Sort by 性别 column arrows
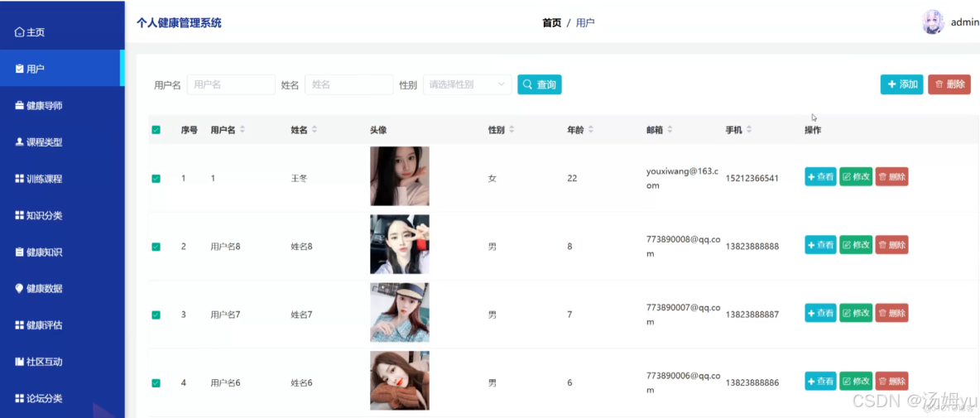980x418 pixels. pyautogui.click(x=512, y=130)
